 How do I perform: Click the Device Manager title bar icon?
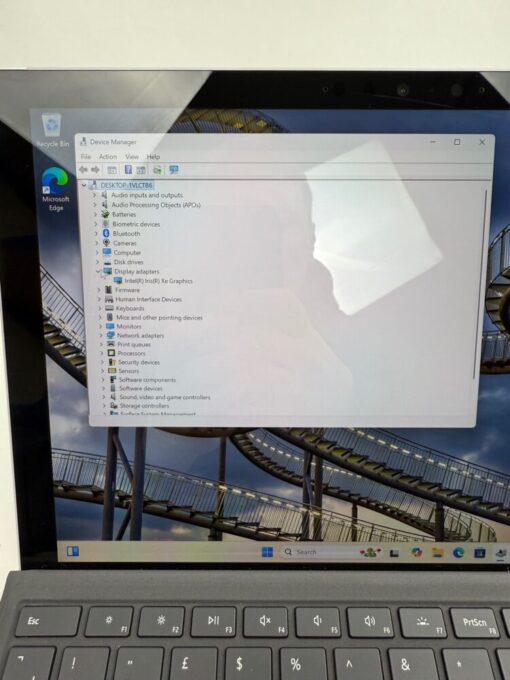pos(83,141)
